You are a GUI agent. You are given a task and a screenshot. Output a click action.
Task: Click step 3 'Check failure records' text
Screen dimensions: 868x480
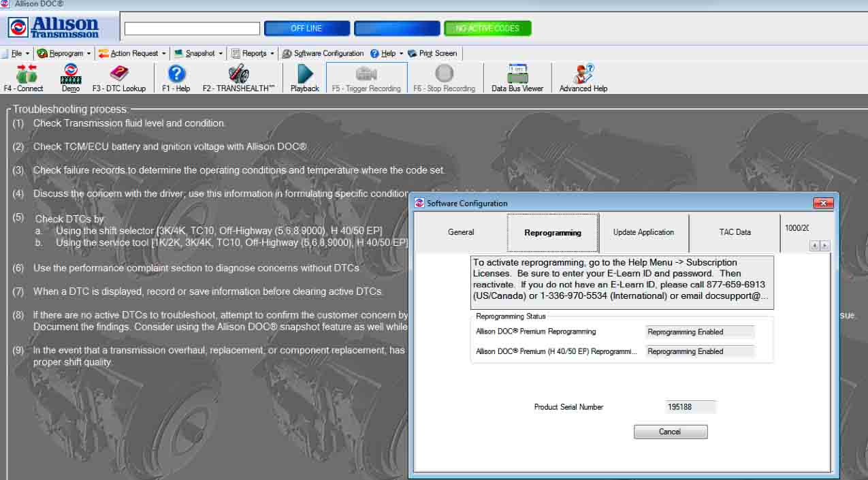[239, 170]
